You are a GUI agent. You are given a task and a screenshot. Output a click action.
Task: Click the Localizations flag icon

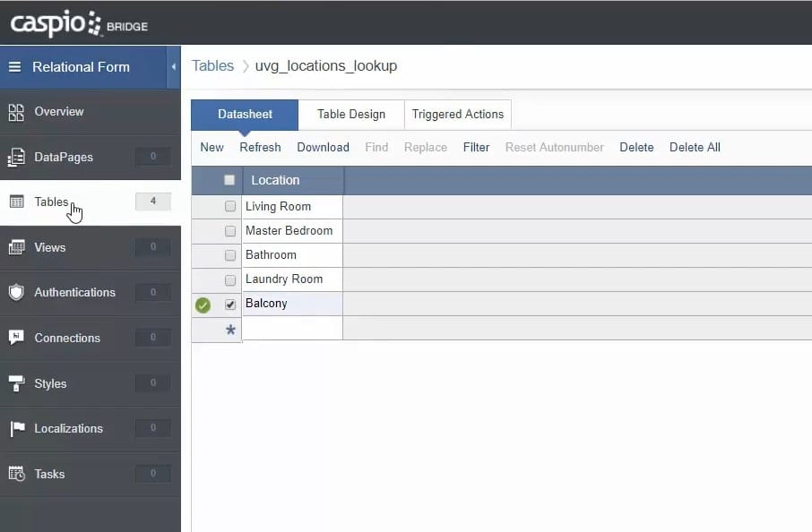[x=16, y=428]
